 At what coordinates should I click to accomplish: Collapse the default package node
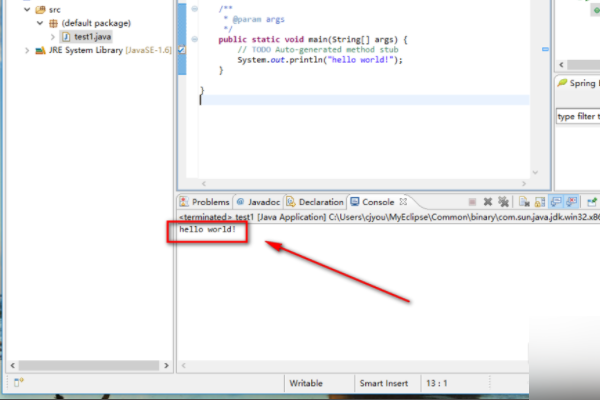41,21
